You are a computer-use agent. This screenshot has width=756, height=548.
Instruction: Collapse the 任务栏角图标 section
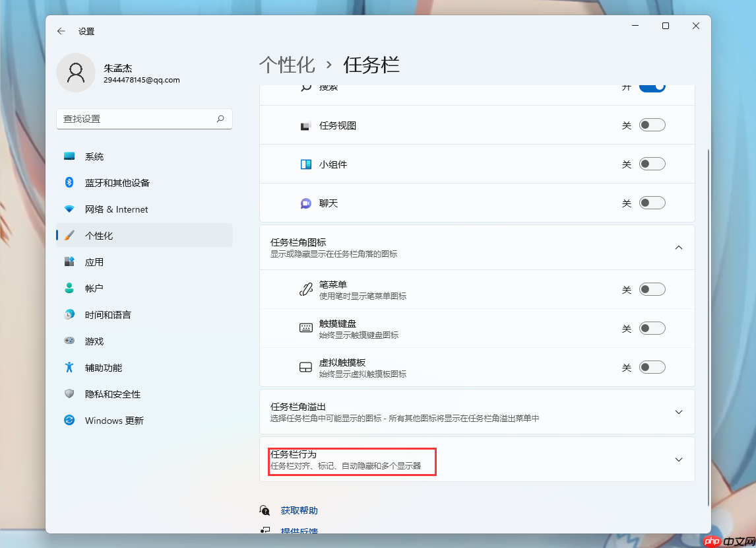(679, 247)
